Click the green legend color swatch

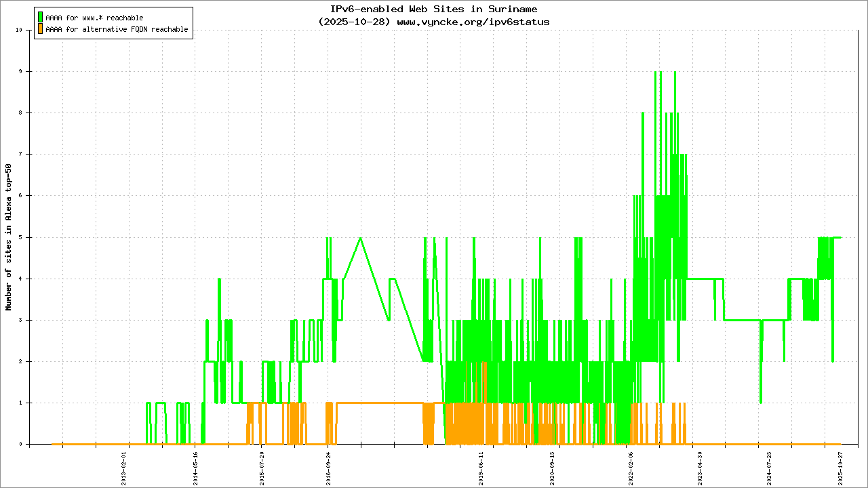click(x=41, y=17)
